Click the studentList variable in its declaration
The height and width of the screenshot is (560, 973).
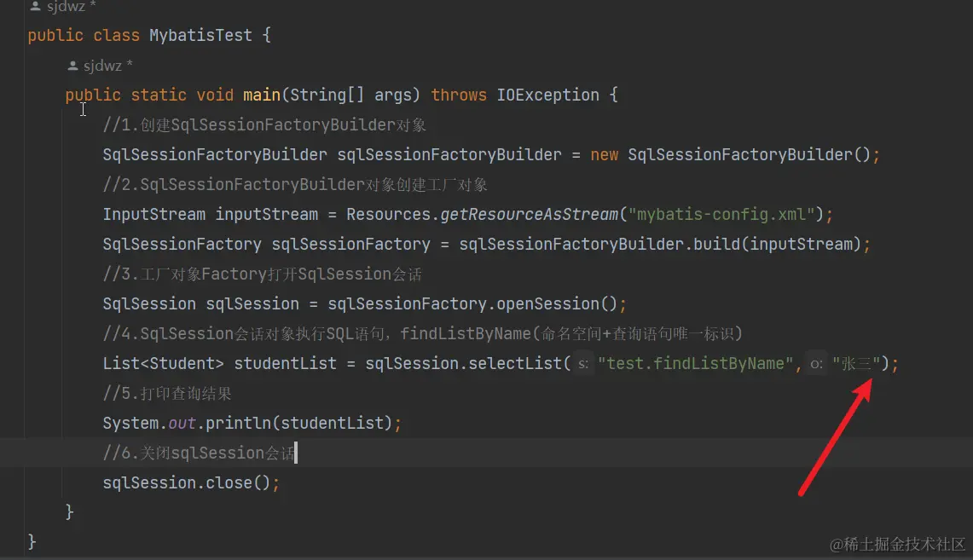click(286, 363)
